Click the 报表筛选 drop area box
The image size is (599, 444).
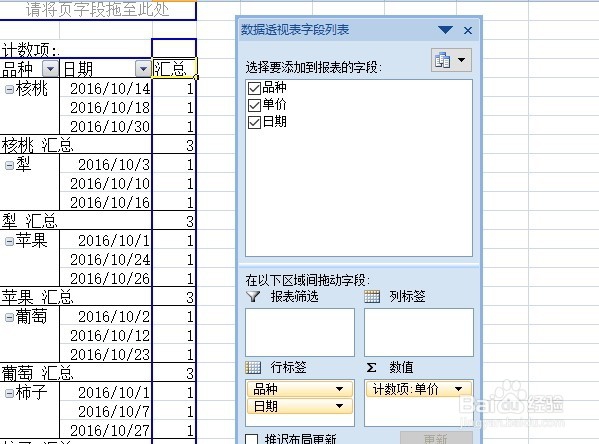(300, 332)
